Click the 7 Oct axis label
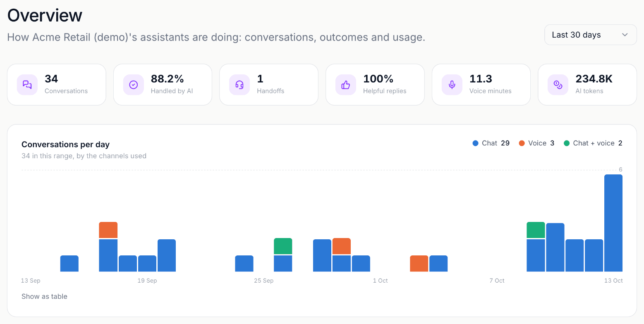 coord(497,281)
